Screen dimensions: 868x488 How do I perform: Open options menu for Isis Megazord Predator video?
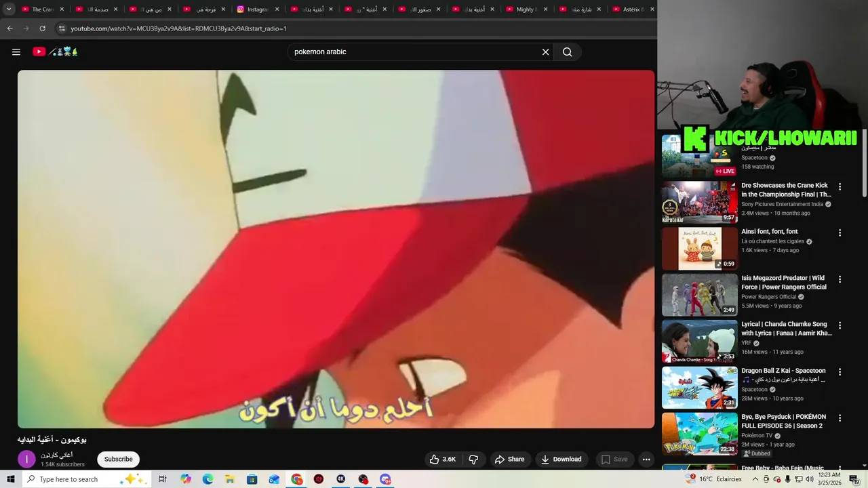(840, 279)
